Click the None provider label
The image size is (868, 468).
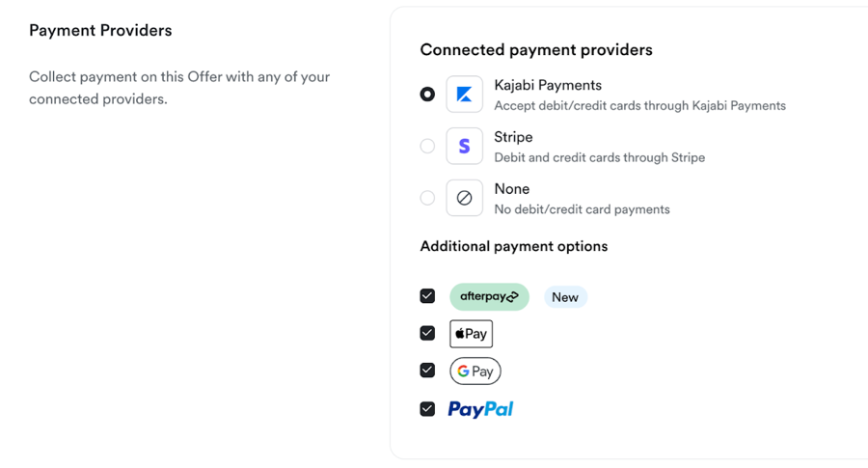[512, 189]
